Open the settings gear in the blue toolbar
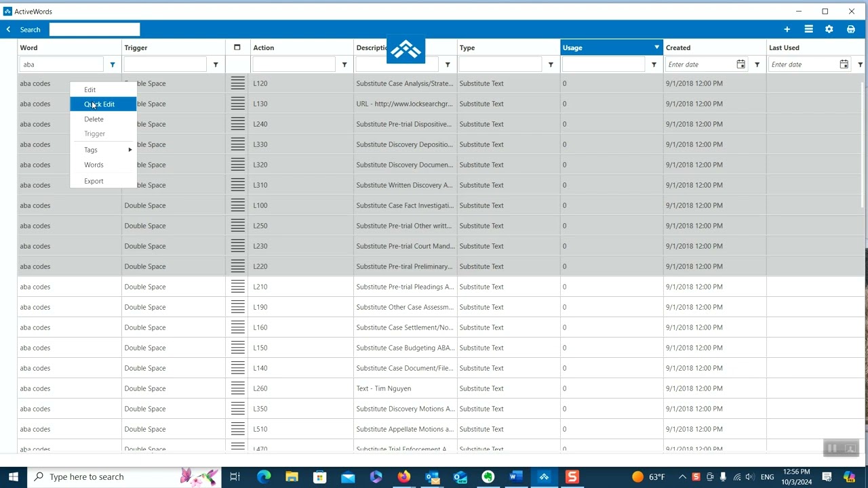868x488 pixels. [829, 29]
